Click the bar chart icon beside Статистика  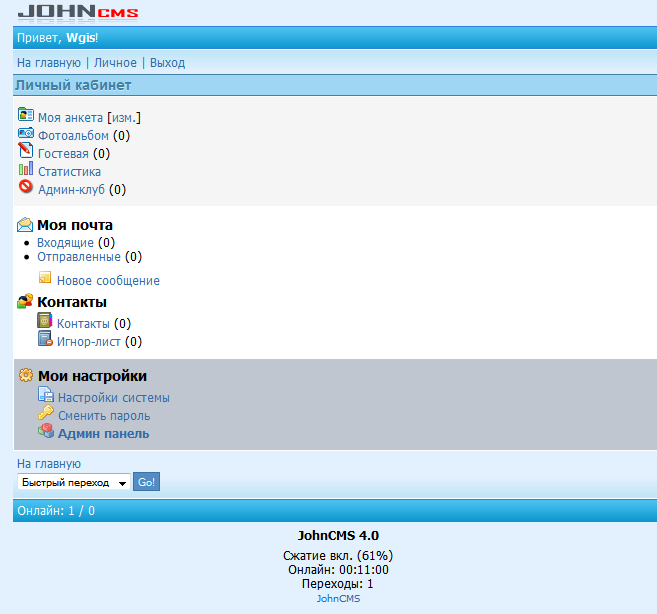pos(26,168)
